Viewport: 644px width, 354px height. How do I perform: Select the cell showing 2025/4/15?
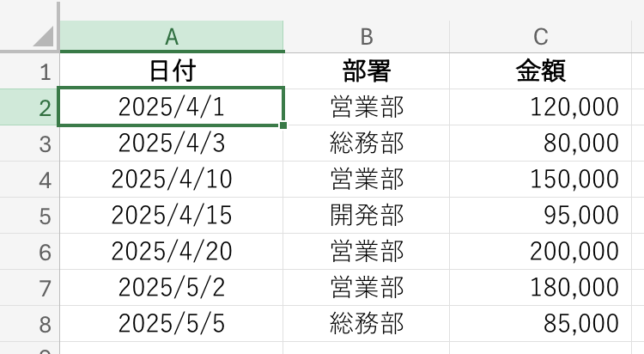[x=172, y=215]
